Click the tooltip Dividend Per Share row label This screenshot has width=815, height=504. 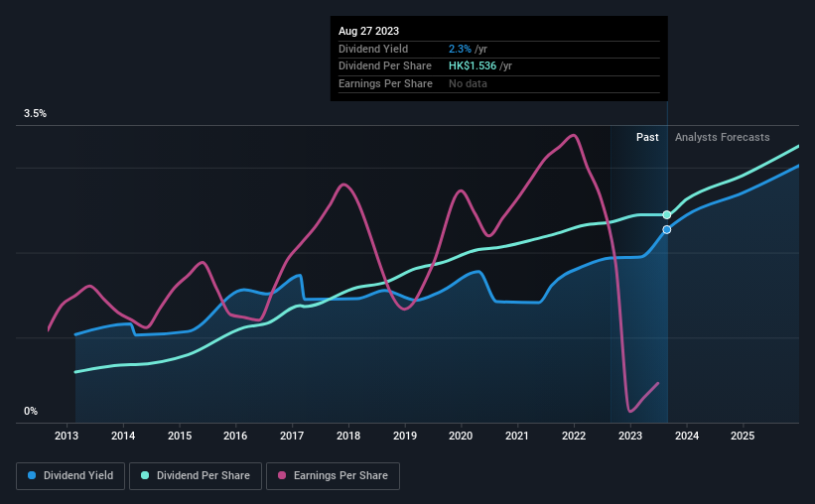(385, 66)
